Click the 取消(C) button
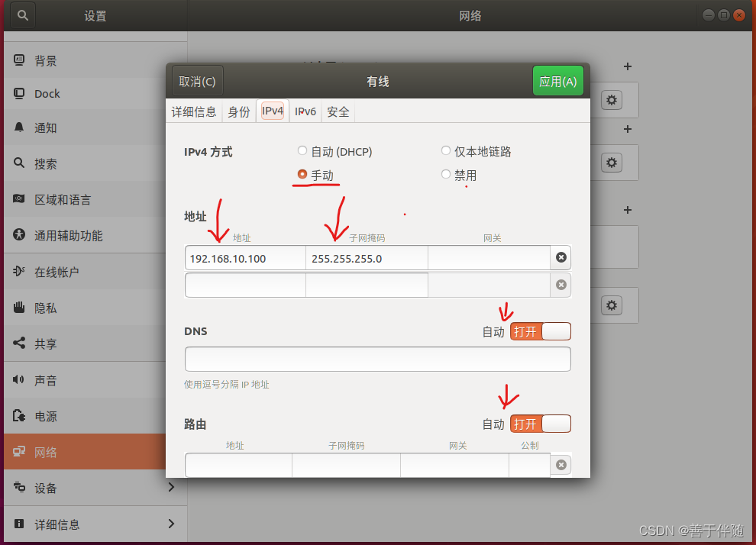Viewport: 756px width, 545px height. click(197, 82)
